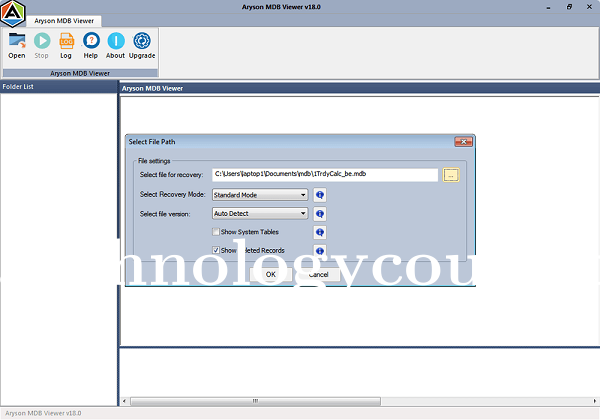Close the Select File Path dialog
The width and height of the screenshot is (600, 420).
(463, 142)
